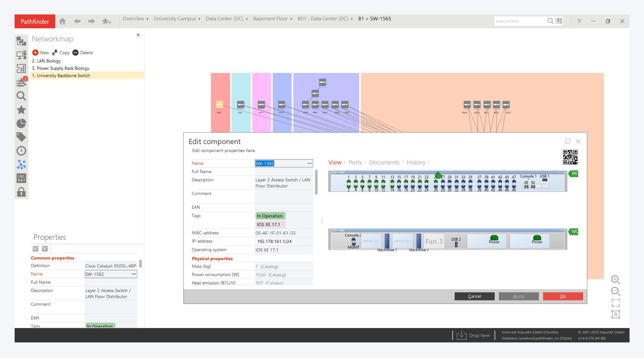Switch to the Documents tab

(x=384, y=162)
